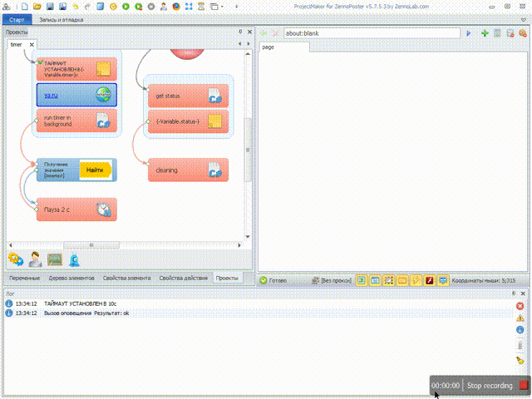
Task: Select the {-Variable.status-} notification block
Action: [x=189, y=121]
